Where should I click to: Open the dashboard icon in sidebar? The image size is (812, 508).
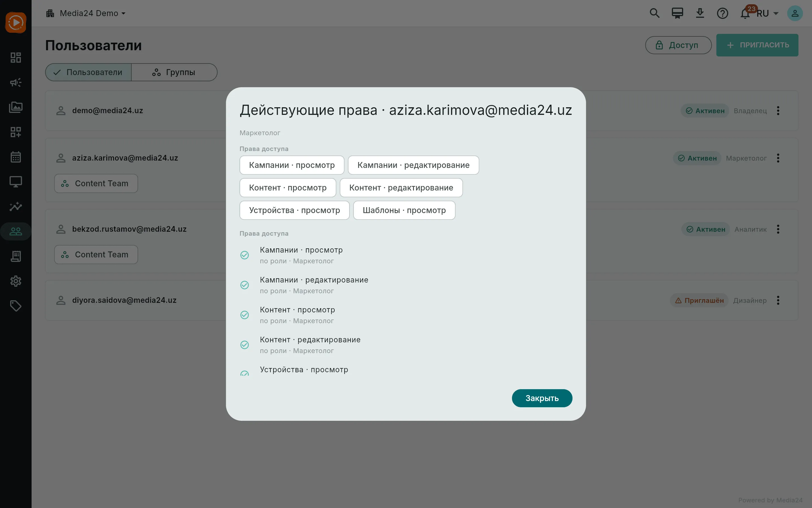[x=16, y=58]
